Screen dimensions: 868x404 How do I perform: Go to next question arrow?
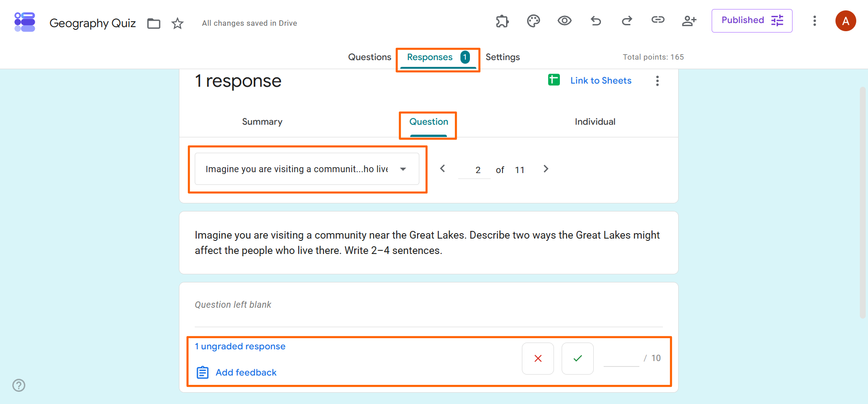coord(546,169)
